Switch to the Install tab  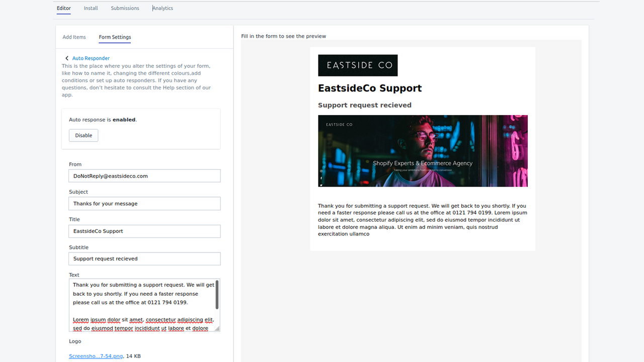(91, 8)
